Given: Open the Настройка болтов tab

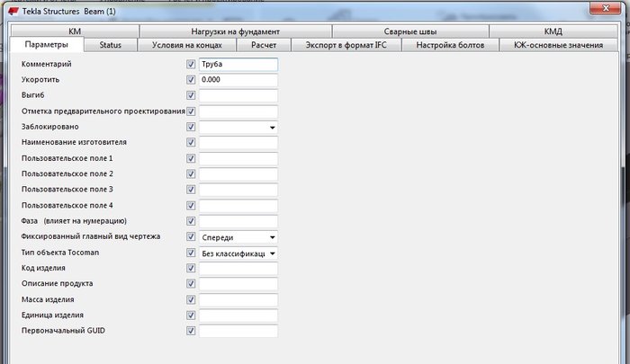Looking at the screenshot, I should click(x=450, y=45).
